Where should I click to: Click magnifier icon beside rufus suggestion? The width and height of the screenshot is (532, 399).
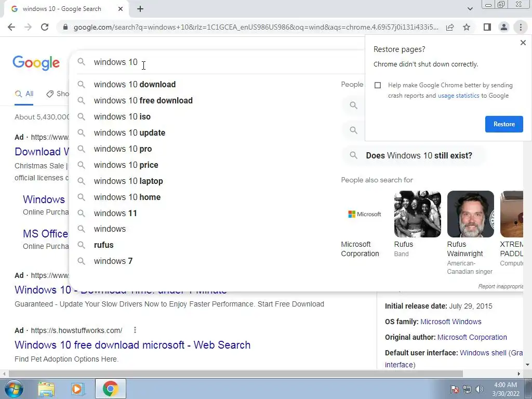pyautogui.click(x=81, y=245)
